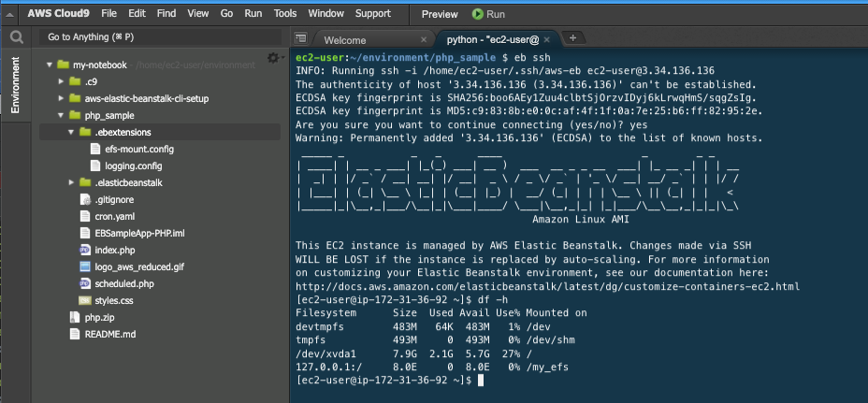Collapse the php_sample folder arrow
The height and width of the screenshot is (403, 868).
pyautogui.click(x=61, y=115)
